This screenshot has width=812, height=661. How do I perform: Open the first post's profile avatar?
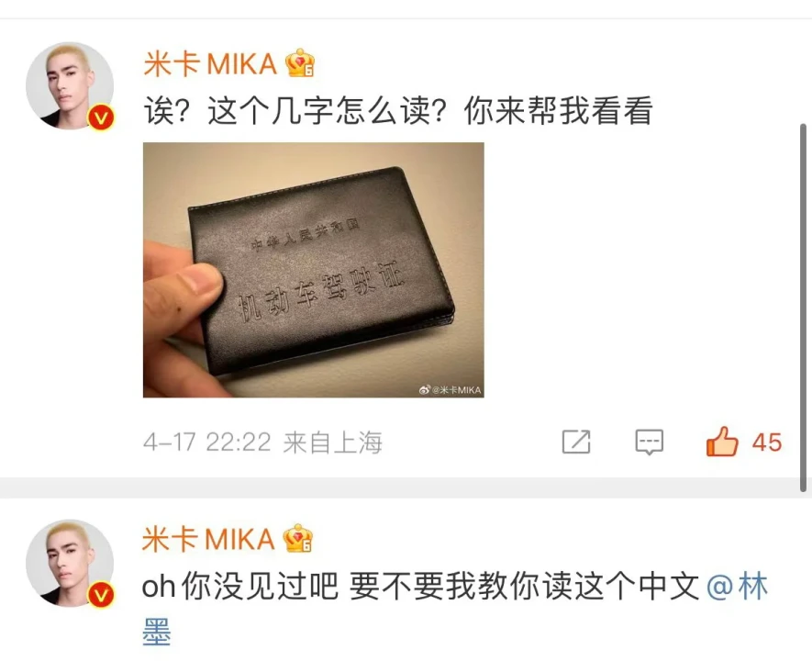[x=70, y=85]
